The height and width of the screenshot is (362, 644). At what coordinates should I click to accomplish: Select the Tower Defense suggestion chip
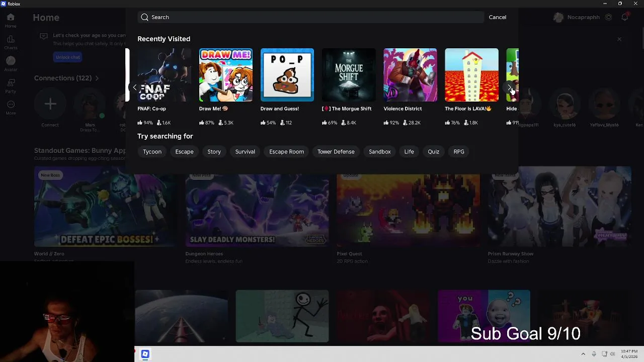pyautogui.click(x=336, y=151)
